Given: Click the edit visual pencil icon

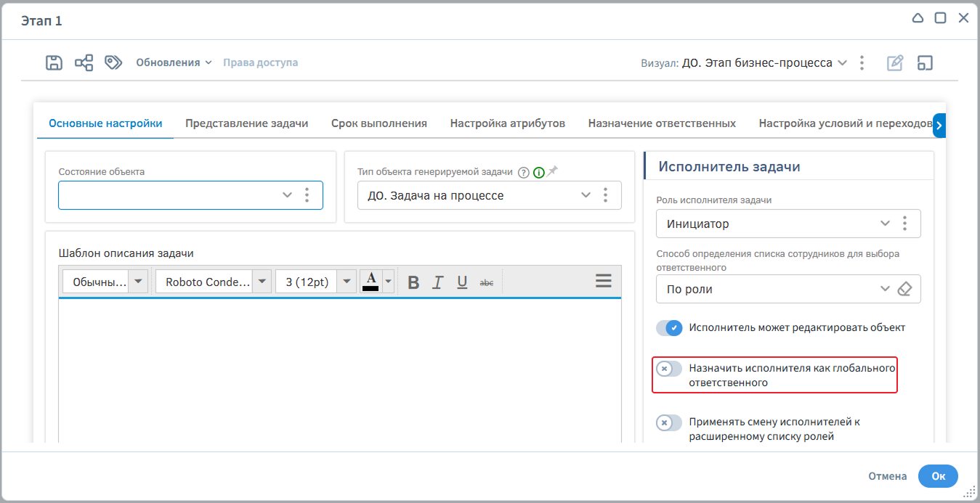Looking at the screenshot, I should [x=895, y=63].
